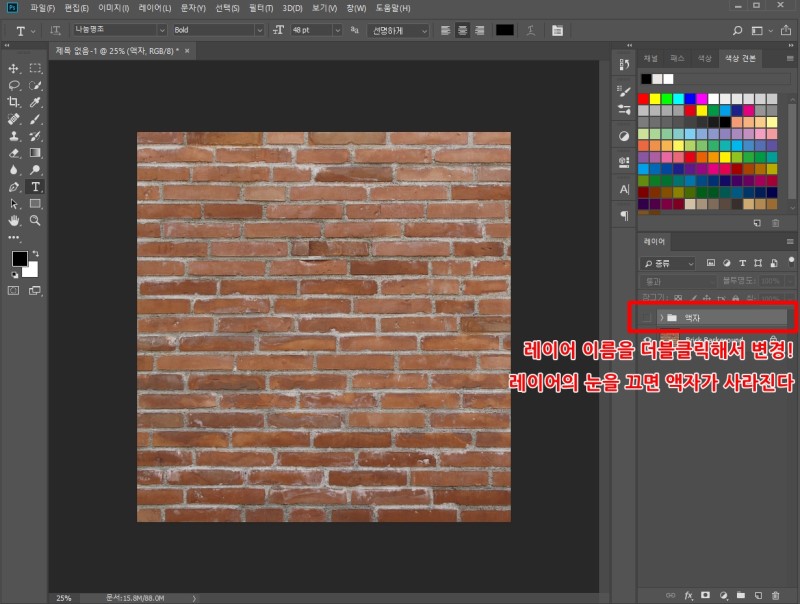Expand the 액자 layer group
This screenshot has height=604, width=800.
662,317
